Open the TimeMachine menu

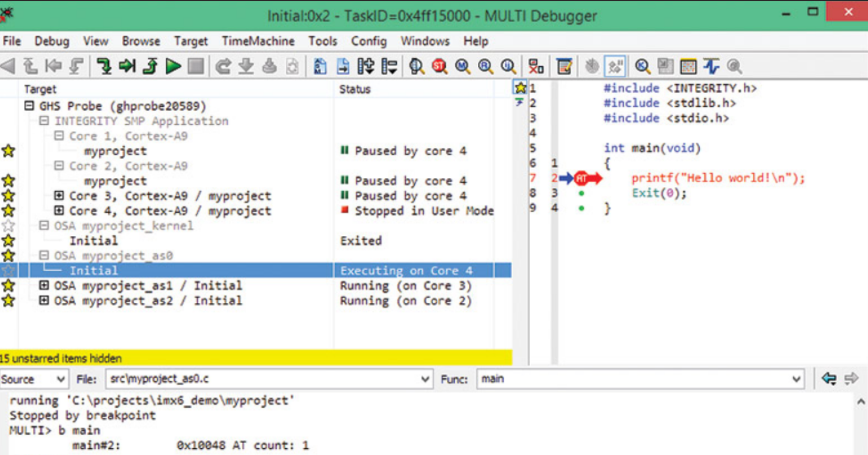(258, 41)
